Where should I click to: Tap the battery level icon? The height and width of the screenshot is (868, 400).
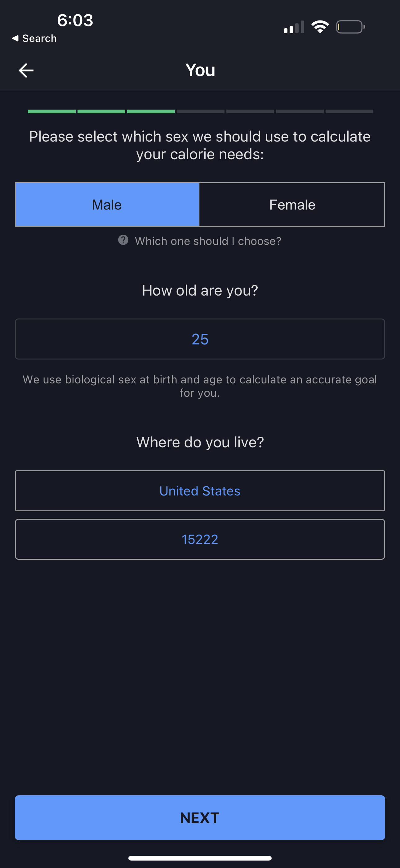coord(350,27)
